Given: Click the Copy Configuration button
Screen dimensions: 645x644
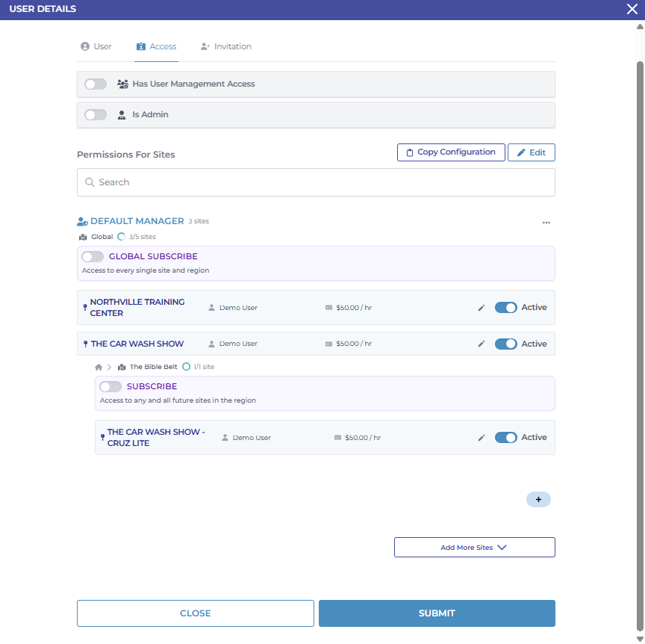Looking at the screenshot, I should 450,152.
